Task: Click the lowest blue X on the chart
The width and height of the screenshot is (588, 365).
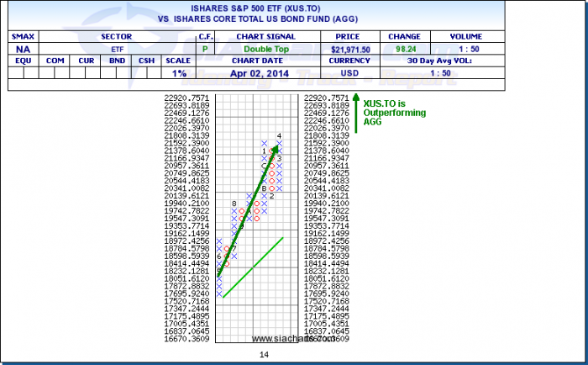Action: click(x=220, y=294)
